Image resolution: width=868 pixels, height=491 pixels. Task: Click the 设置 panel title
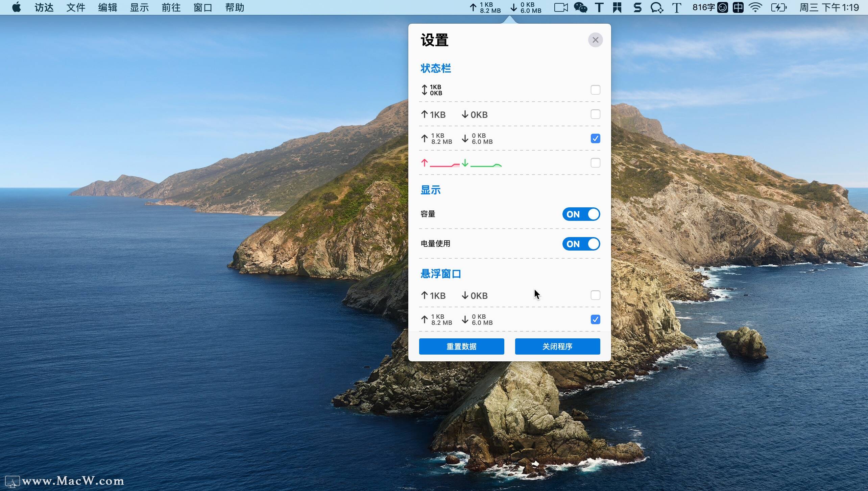(x=434, y=40)
